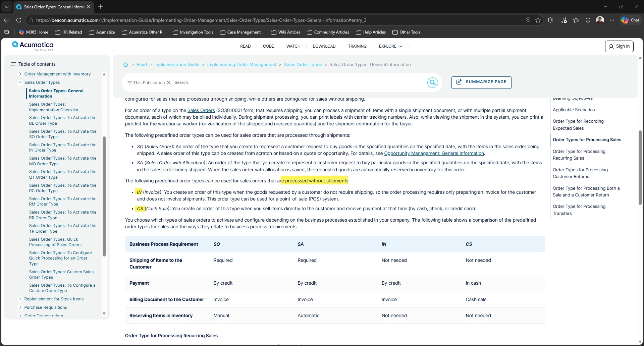The width and height of the screenshot is (644, 346).
Task: Click Sales Order Types breadcrumb
Action: tap(303, 65)
